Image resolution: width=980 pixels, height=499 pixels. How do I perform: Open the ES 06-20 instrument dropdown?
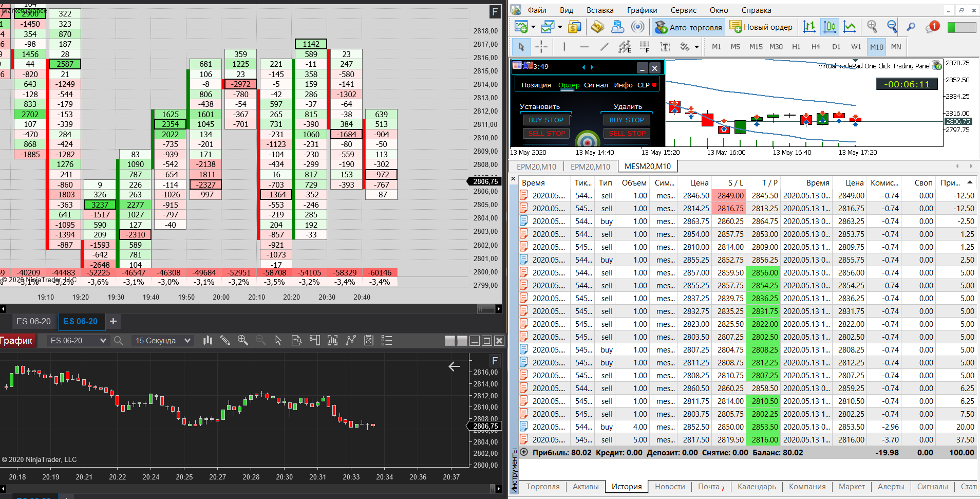click(78, 340)
